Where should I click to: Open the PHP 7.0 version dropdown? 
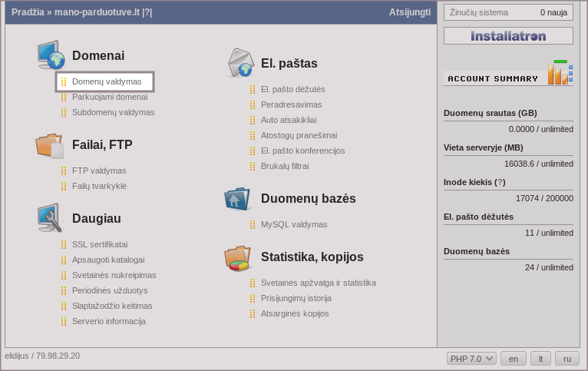(x=471, y=359)
